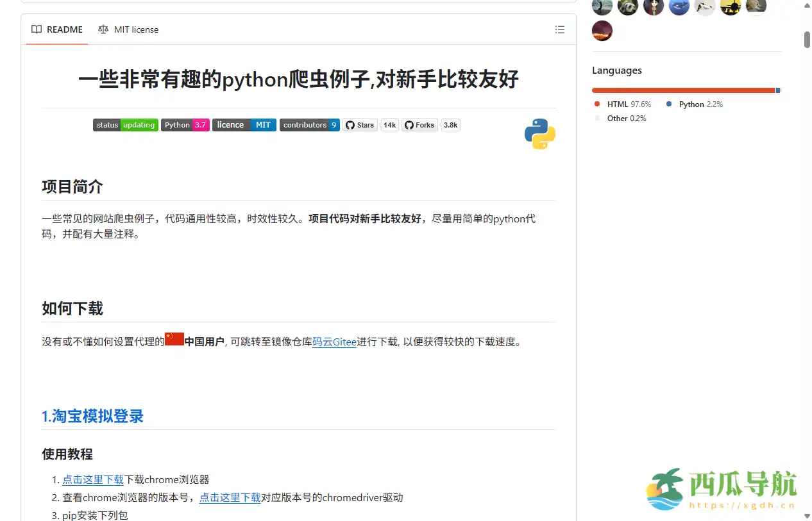Click the HTML segment of the languages bar
Viewport: 812px width, 521px height.
click(x=680, y=90)
